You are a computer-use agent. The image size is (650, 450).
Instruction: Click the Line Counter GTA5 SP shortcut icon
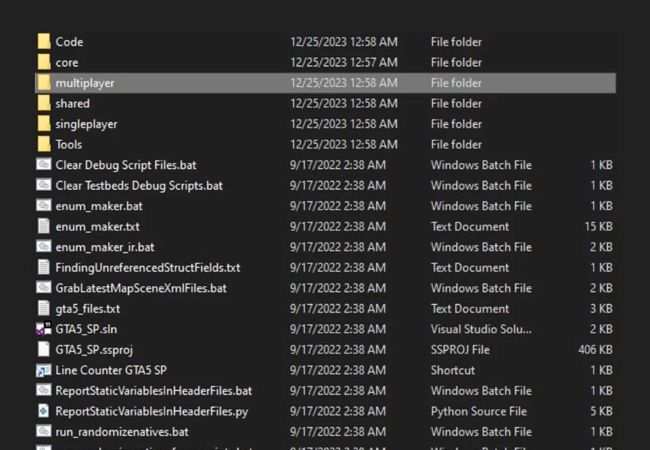click(x=44, y=370)
